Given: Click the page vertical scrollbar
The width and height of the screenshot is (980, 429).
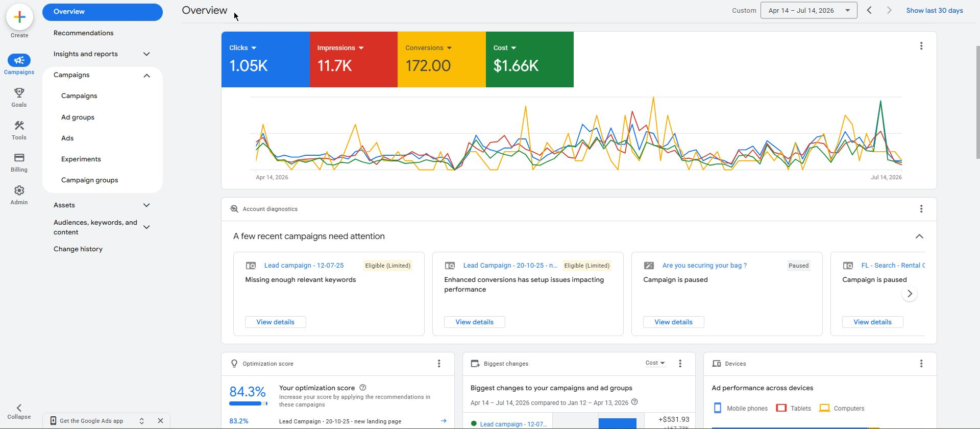Looking at the screenshot, I should 977,102.
